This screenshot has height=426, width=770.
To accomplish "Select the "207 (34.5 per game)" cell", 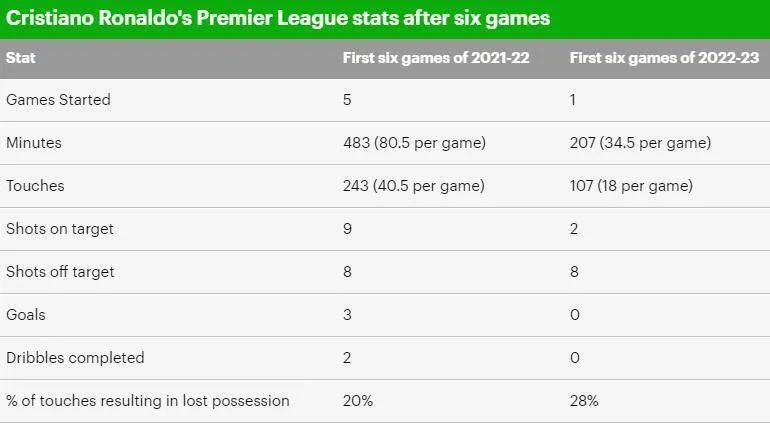I will click(640, 143).
